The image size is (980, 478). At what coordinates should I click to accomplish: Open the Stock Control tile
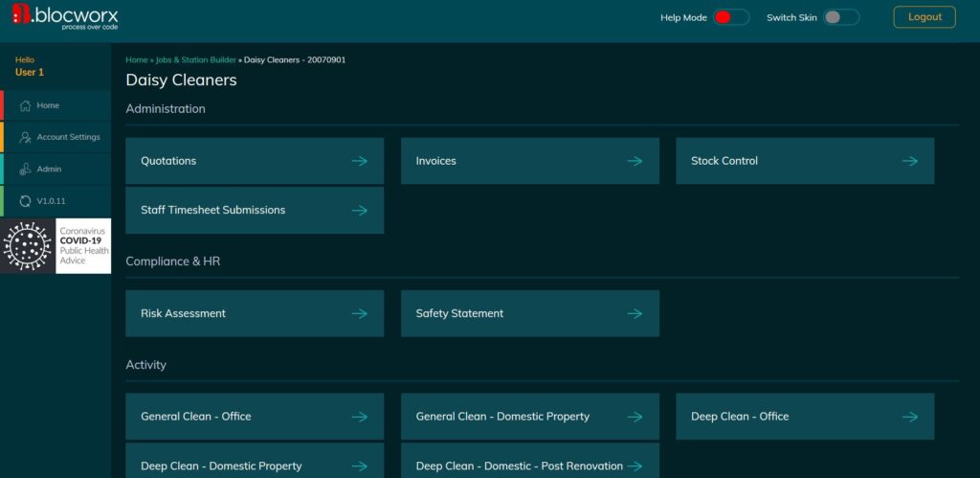click(x=805, y=161)
